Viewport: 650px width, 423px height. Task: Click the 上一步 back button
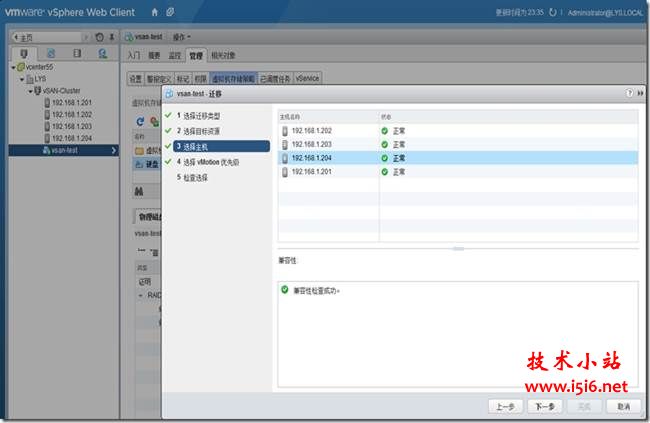pyautogui.click(x=505, y=407)
